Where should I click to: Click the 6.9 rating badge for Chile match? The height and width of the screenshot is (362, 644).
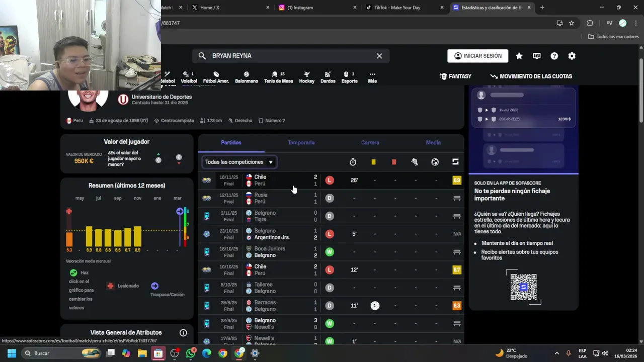coord(457,180)
